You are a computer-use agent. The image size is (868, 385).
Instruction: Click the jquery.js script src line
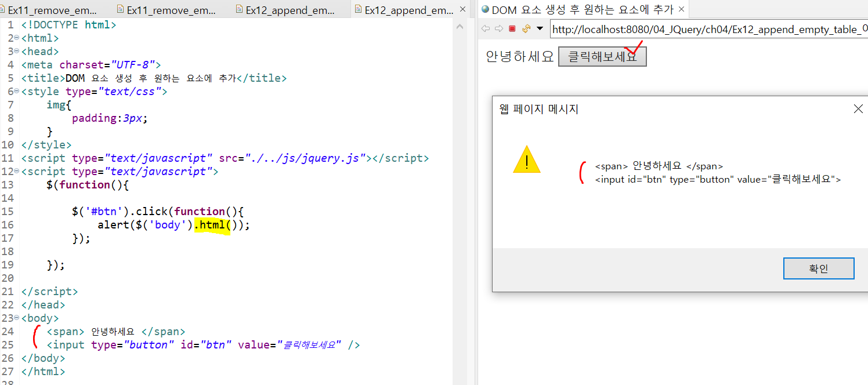[225, 158]
